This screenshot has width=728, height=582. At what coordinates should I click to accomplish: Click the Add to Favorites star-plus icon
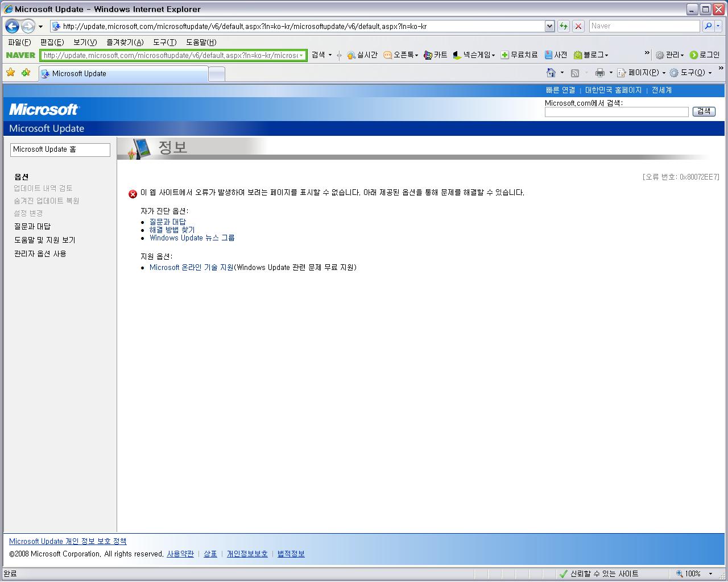[x=26, y=73]
